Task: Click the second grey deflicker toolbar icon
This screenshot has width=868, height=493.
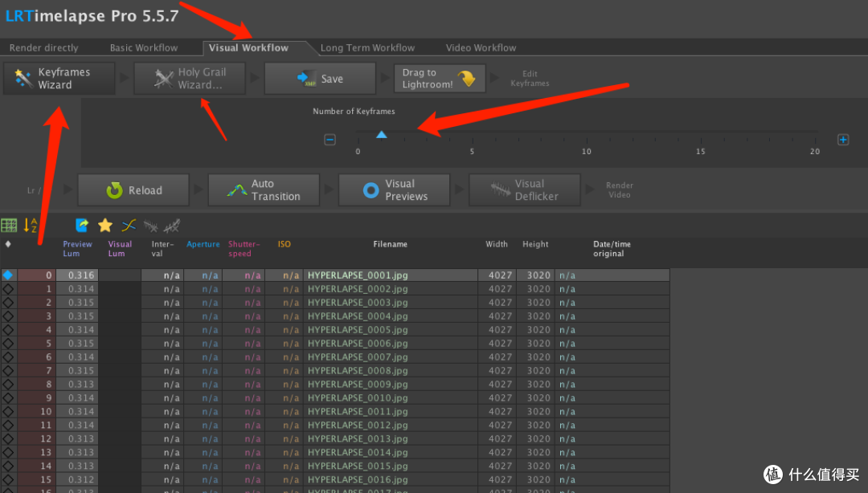Action: (172, 226)
